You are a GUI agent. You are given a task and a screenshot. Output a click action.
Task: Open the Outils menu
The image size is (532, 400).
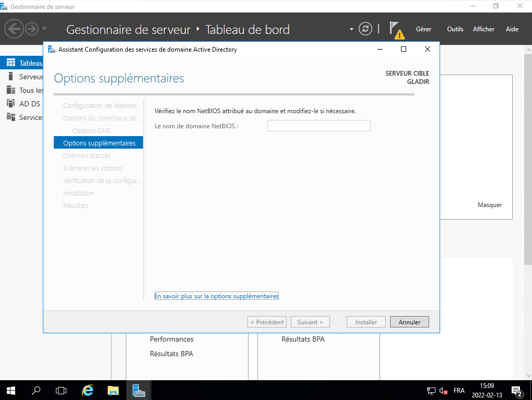pos(455,29)
